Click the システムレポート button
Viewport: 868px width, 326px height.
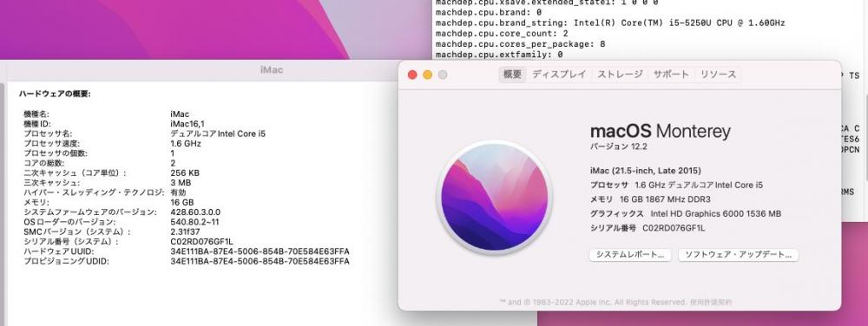pos(630,255)
